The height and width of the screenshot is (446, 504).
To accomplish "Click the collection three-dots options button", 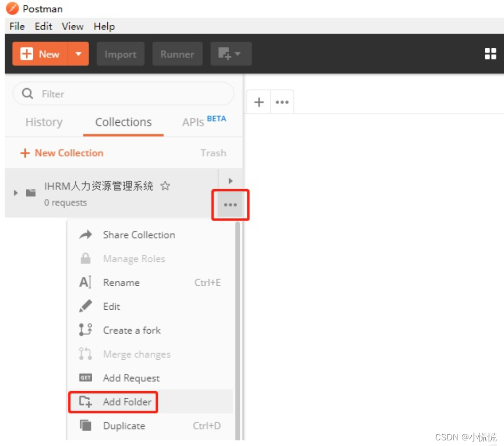I will (x=230, y=205).
